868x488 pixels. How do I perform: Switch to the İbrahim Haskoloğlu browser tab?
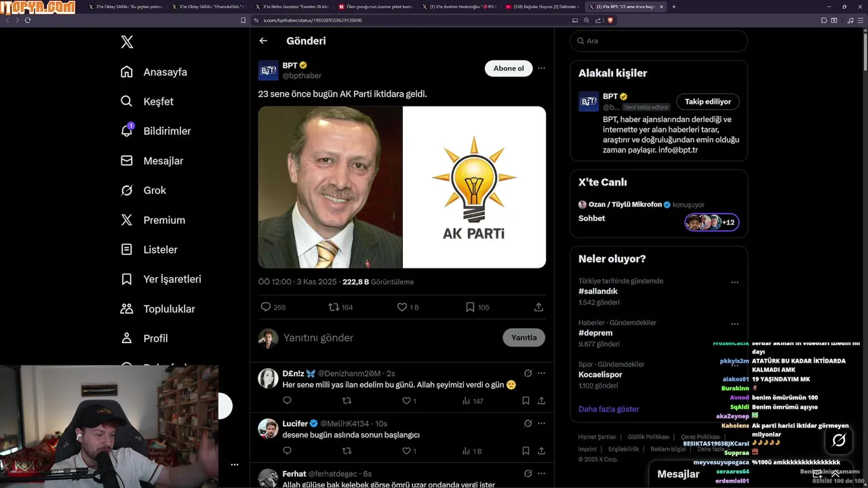click(x=459, y=7)
